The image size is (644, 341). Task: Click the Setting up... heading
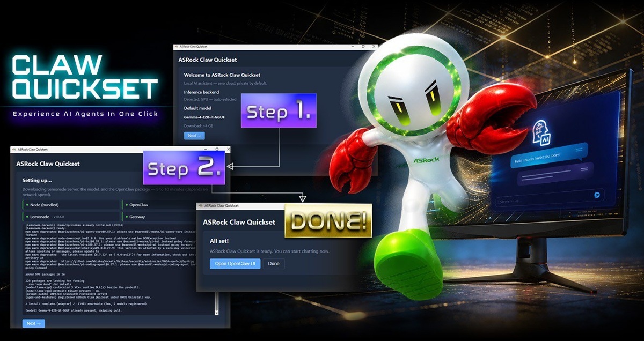tap(37, 180)
